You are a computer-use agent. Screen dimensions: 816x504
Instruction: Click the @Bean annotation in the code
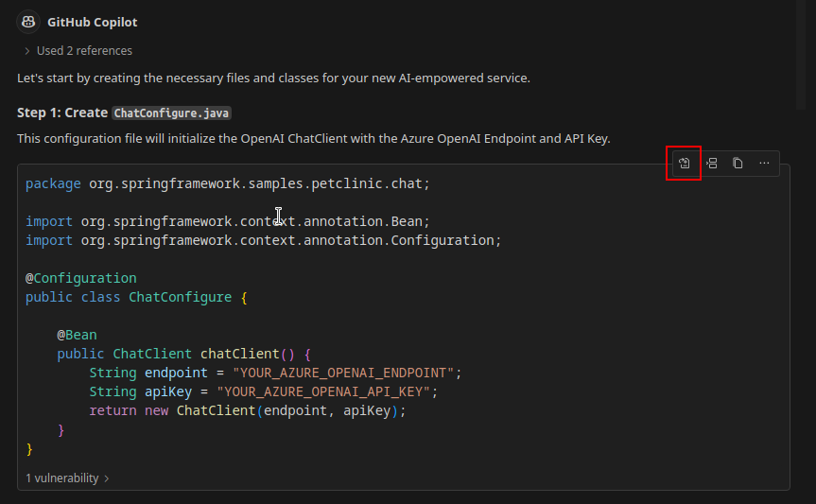(x=77, y=335)
